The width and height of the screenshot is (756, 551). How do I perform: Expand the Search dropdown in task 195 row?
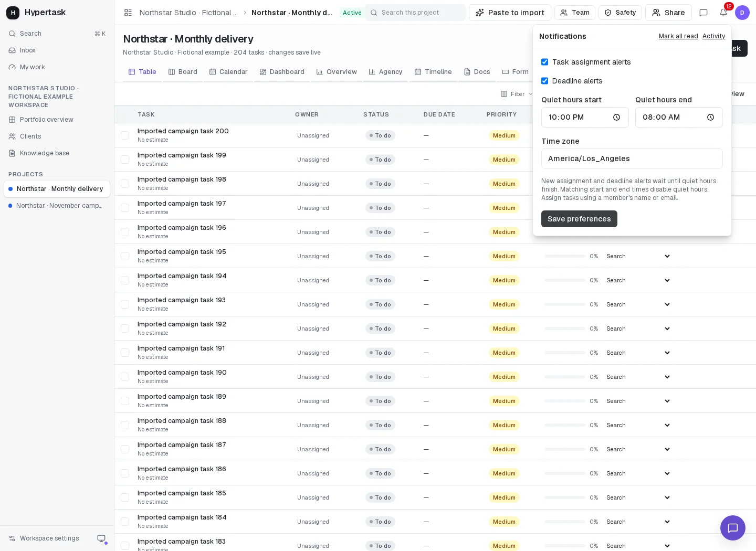[638, 256]
